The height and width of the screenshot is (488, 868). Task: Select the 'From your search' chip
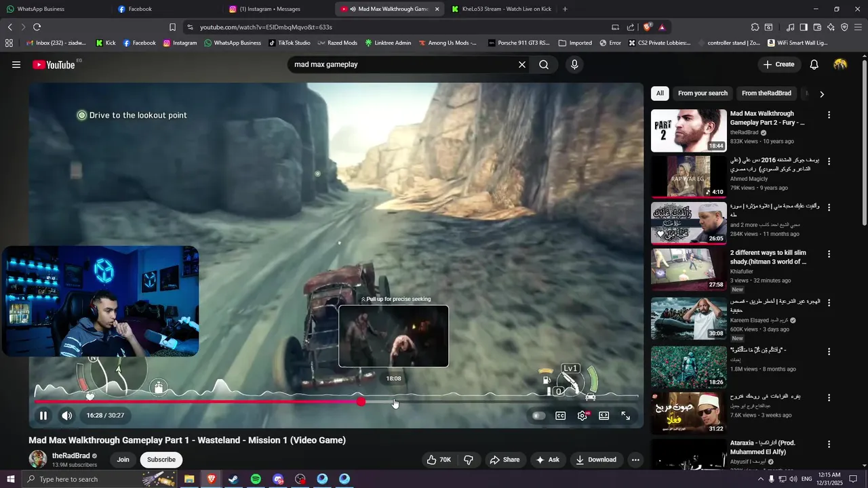click(x=703, y=94)
